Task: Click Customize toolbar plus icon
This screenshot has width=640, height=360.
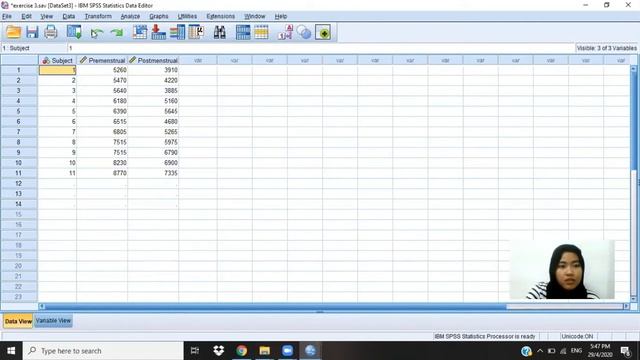Action: click(x=323, y=33)
